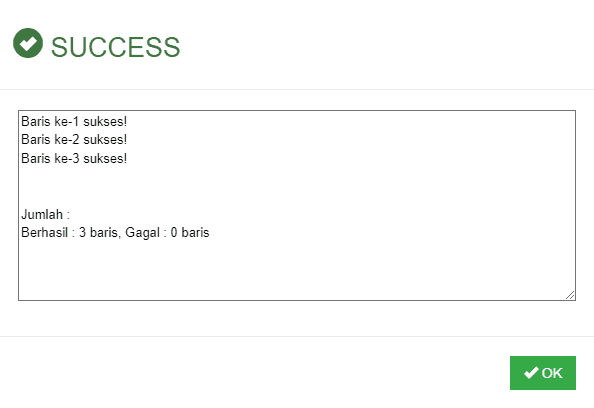The image size is (594, 408).
Task: Place cursor on 'Baris ke-1 sukses!' line
Action: tap(74, 121)
